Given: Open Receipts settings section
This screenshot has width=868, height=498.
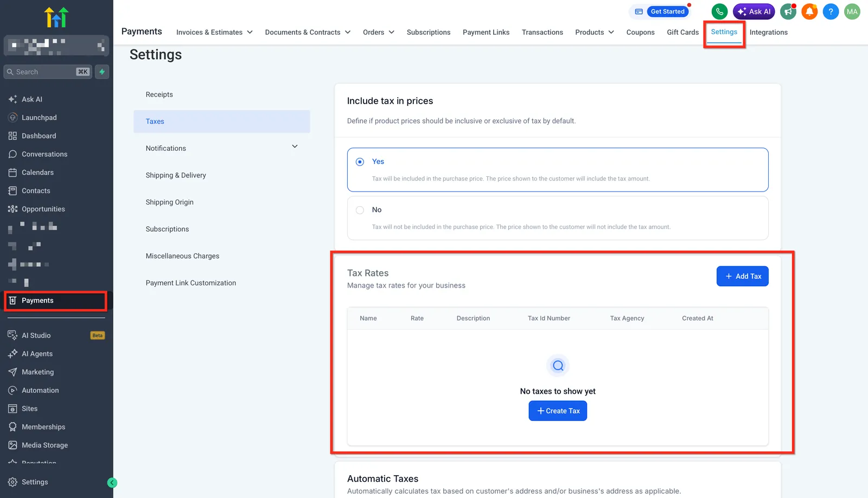Looking at the screenshot, I should coord(222,94).
